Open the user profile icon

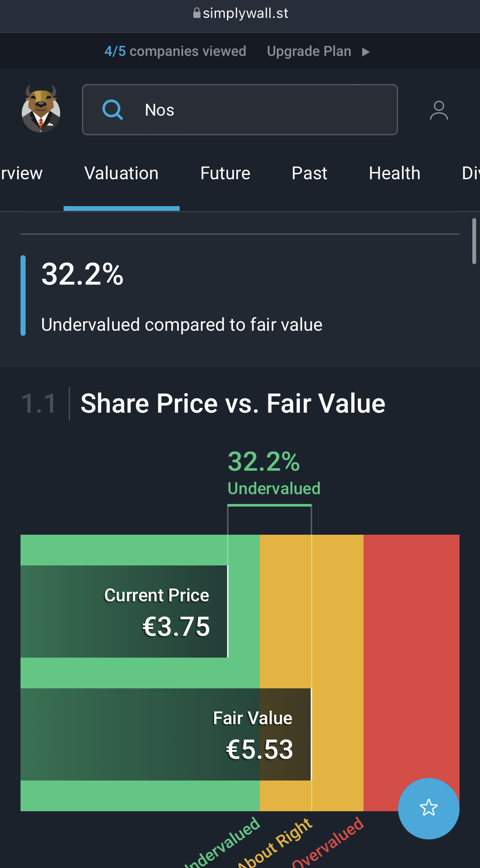point(439,111)
